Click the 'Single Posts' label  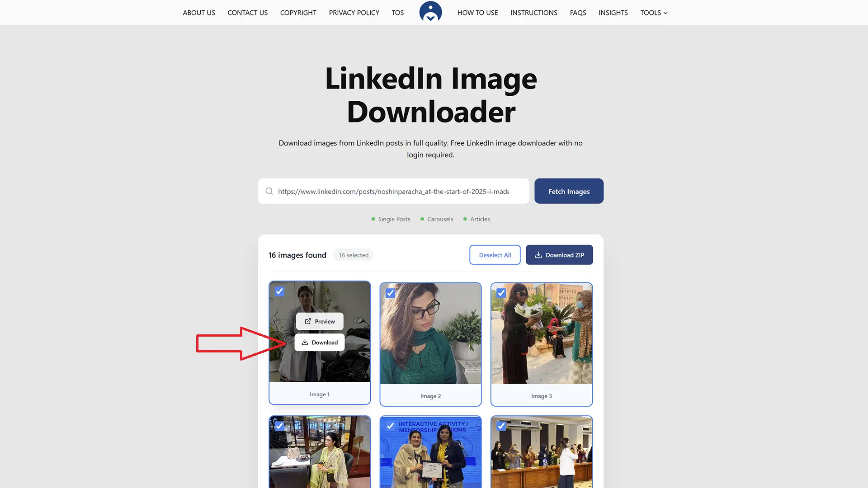394,219
